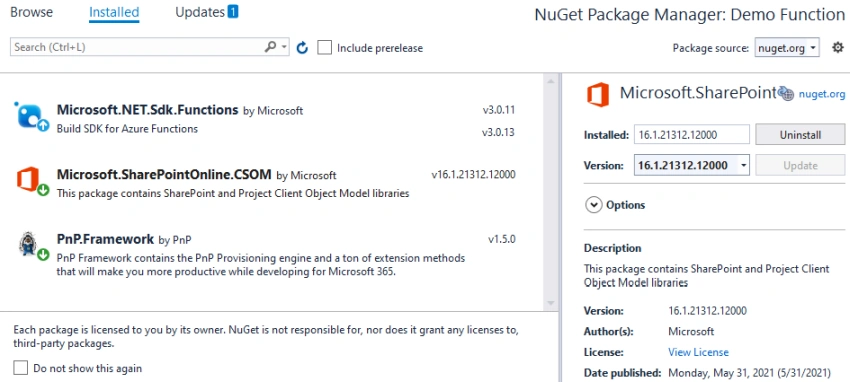The width and height of the screenshot is (850, 382).
Task: Select PnP.Framework package name
Action: pyautogui.click(x=105, y=239)
